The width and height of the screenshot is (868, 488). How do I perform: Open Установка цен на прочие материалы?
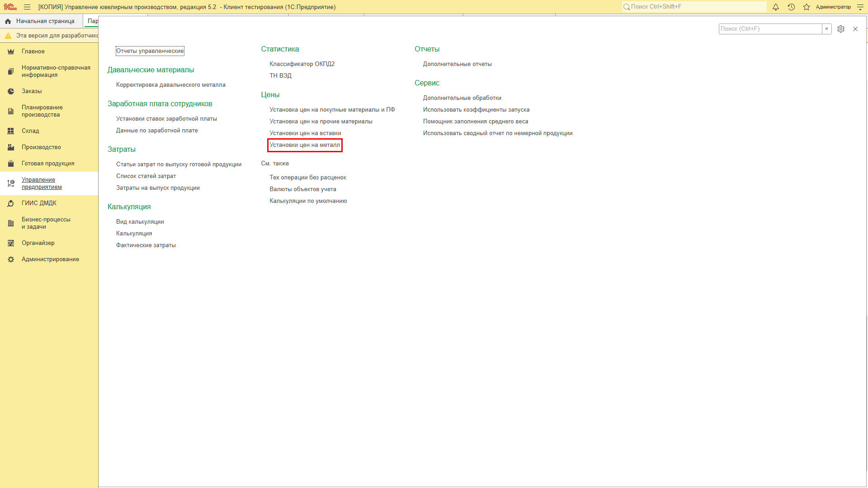[321, 122]
